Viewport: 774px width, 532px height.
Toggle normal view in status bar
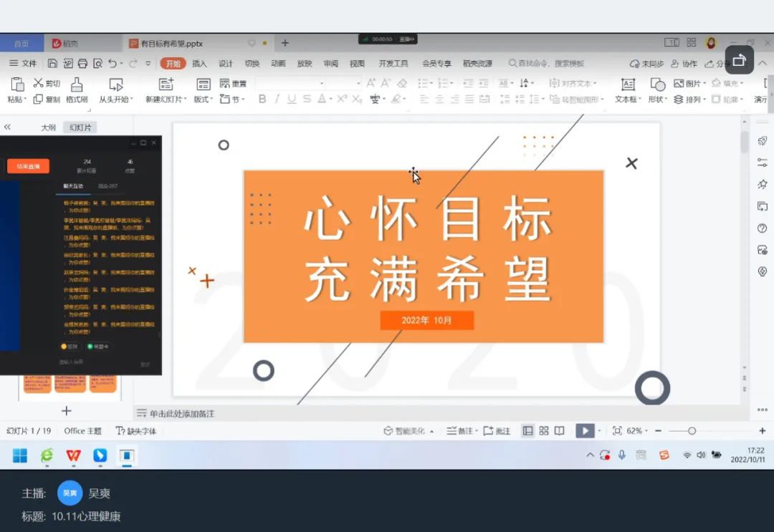click(528, 431)
